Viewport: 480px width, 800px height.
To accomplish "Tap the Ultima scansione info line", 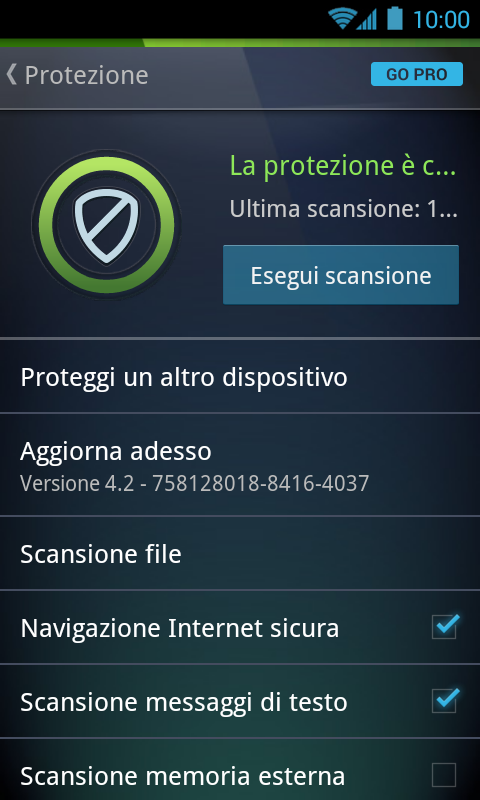I will tap(343, 209).
